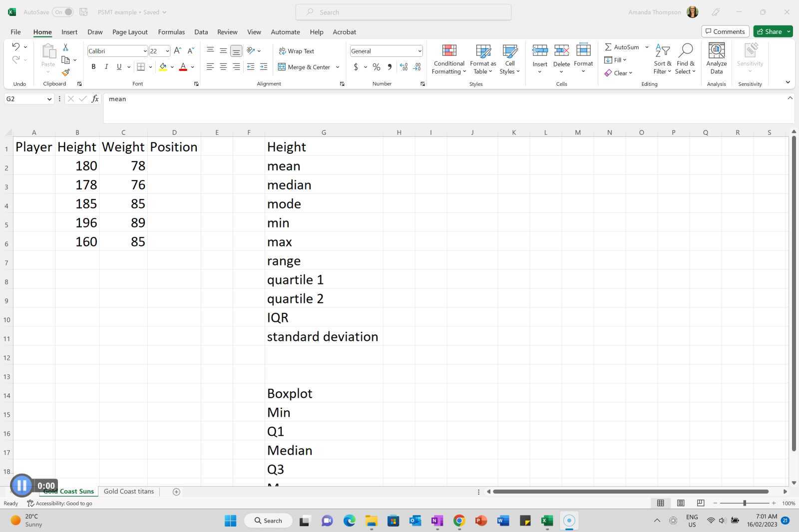Pause the screen recording
Image resolution: width=799 pixels, height=532 pixels.
(x=21, y=485)
